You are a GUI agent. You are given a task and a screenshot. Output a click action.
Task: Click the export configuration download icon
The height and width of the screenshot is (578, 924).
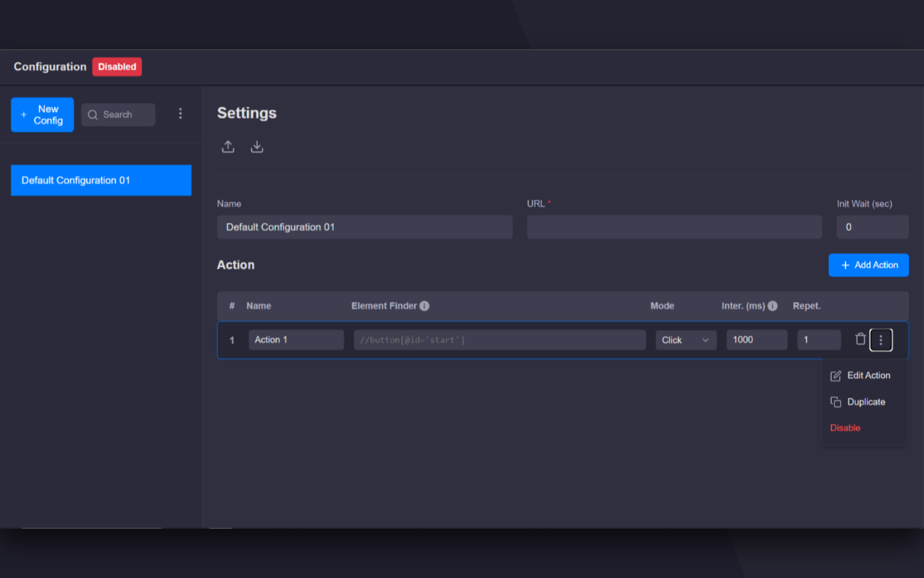click(257, 146)
